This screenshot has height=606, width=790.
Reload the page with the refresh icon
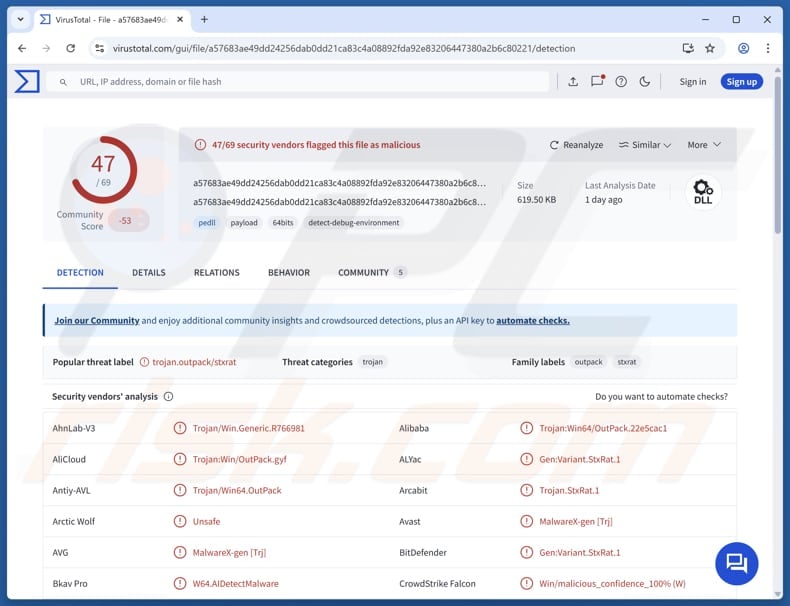[71, 48]
